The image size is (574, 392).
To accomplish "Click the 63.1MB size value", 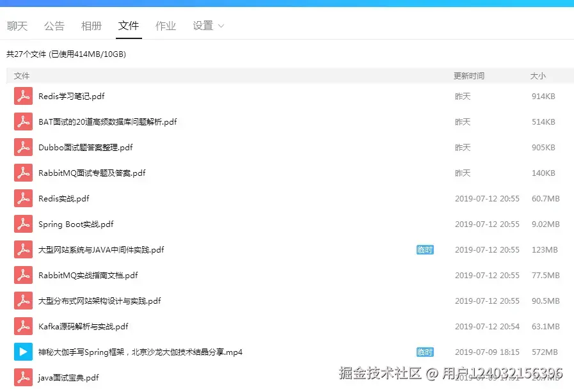I will click(x=545, y=327).
